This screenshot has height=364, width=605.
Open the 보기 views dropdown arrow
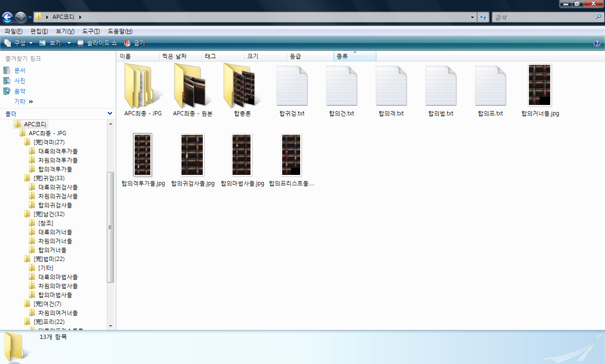click(x=69, y=43)
